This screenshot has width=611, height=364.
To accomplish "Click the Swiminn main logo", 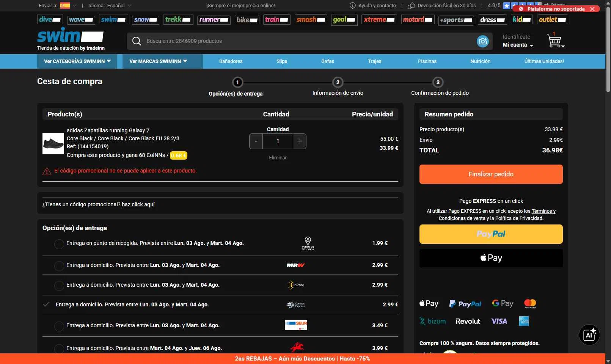I will tap(71, 39).
